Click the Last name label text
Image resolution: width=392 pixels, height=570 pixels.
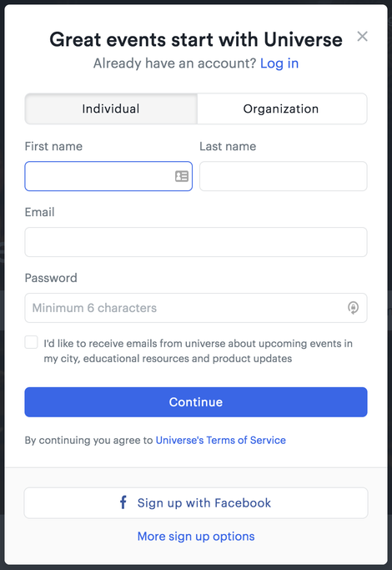point(228,147)
